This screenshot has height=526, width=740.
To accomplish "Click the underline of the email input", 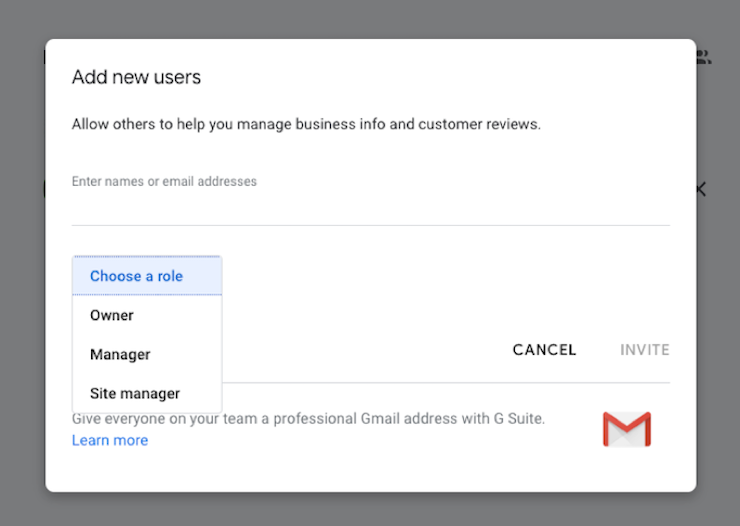I will pos(370,225).
